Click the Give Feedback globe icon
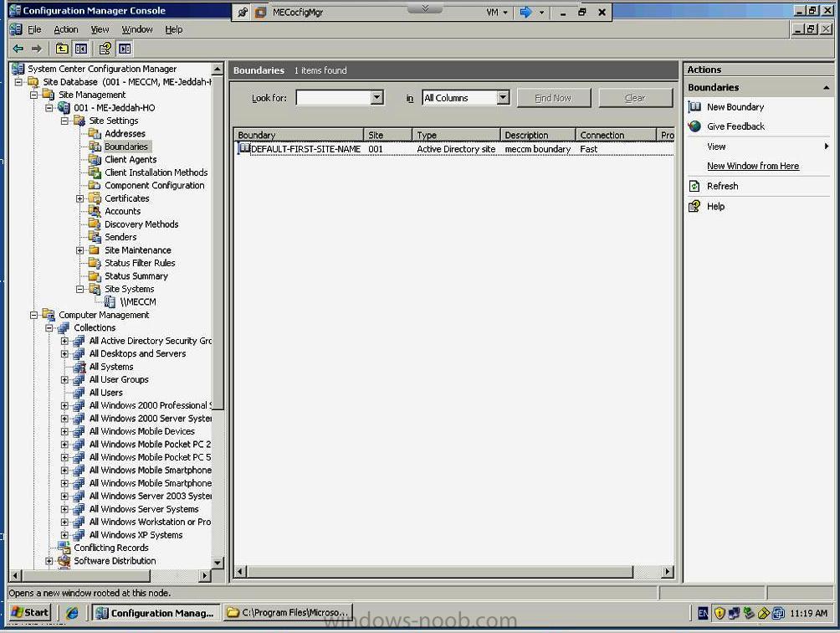Image resolution: width=840 pixels, height=633 pixels. point(694,126)
